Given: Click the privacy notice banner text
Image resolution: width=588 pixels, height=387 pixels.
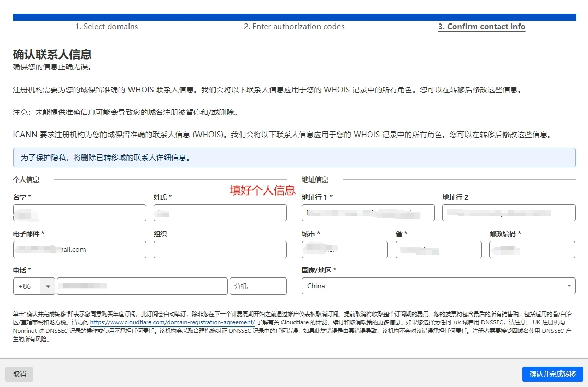Looking at the screenshot, I should coord(105,158).
